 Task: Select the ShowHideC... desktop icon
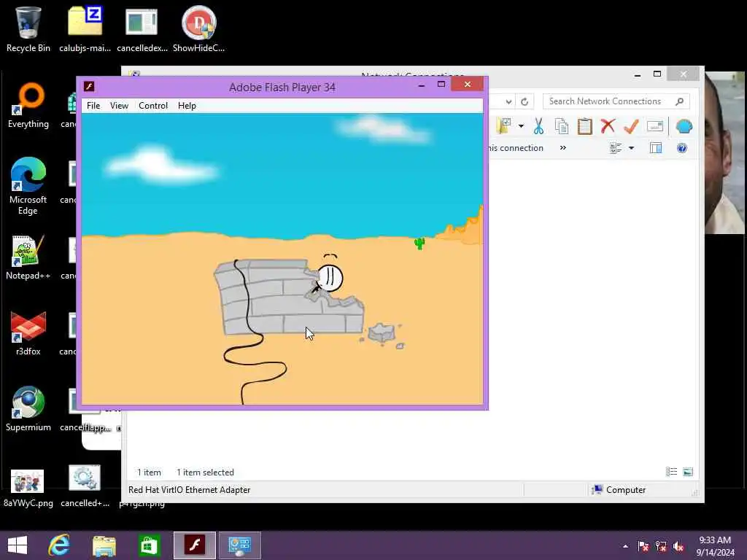(x=198, y=29)
